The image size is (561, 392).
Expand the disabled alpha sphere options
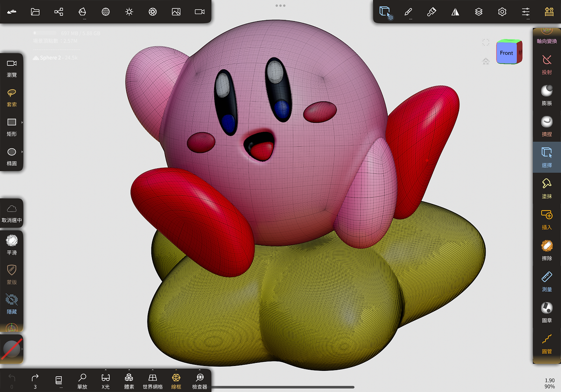tap(22, 349)
